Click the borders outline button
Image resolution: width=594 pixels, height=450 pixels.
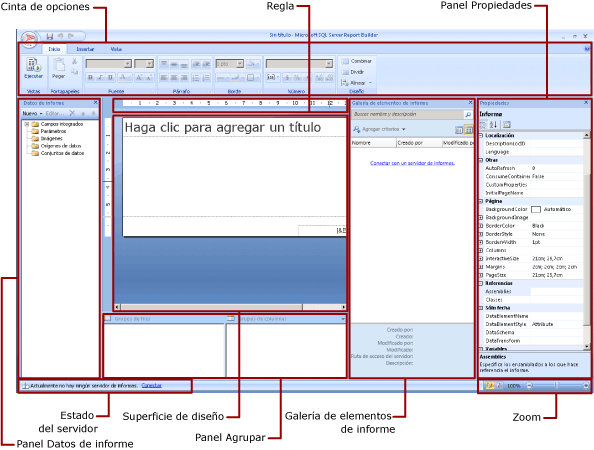[x=252, y=78]
